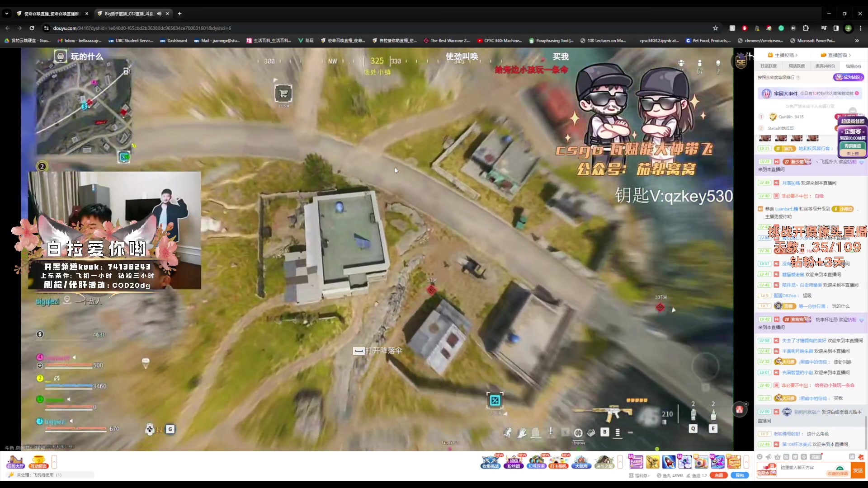The height and width of the screenshot is (488, 868).
Task: Open the red packet floating icon
Action: coord(739,409)
